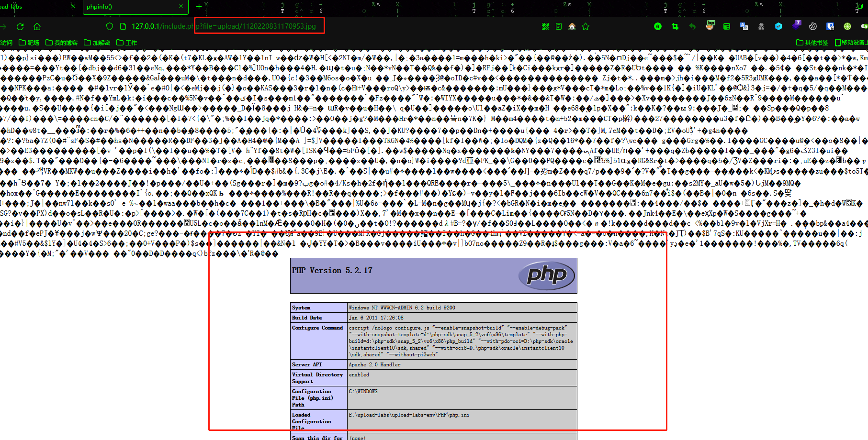Click the crop screenshot tool icon
Image resolution: width=868 pixels, height=440 pixels.
pos(675,26)
